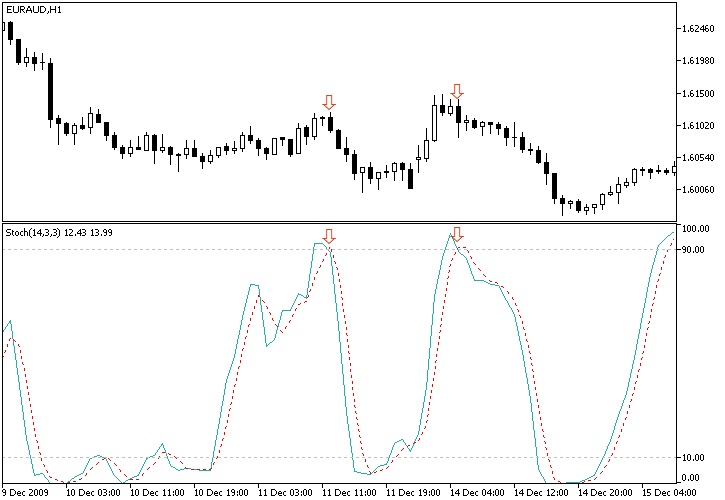Screen dimensions: 725x500
Task: Select the 15 Dec 04:00 time axis label
Action: [669, 492]
